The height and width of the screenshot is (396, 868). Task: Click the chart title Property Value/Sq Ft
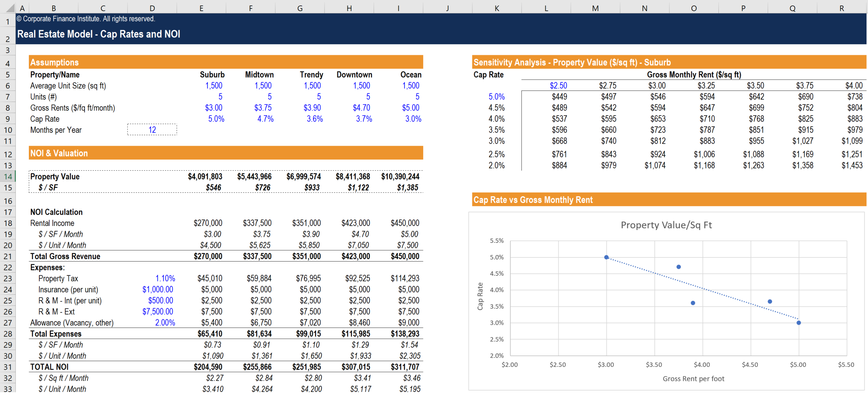[666, 225]
